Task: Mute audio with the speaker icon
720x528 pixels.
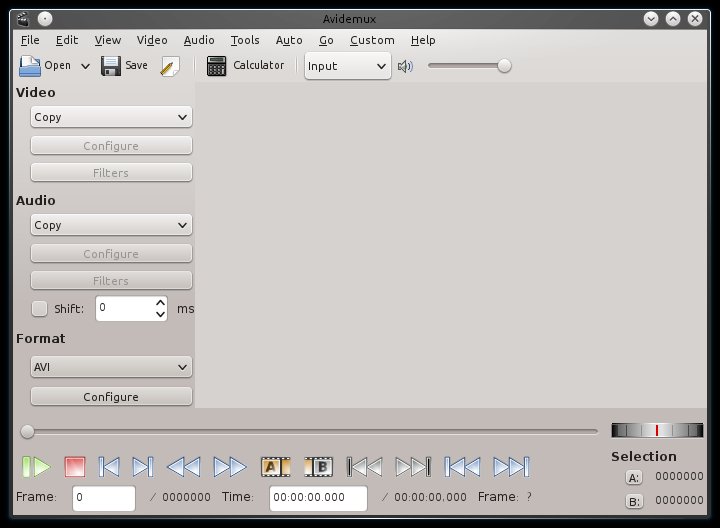Action: point(405,67)
